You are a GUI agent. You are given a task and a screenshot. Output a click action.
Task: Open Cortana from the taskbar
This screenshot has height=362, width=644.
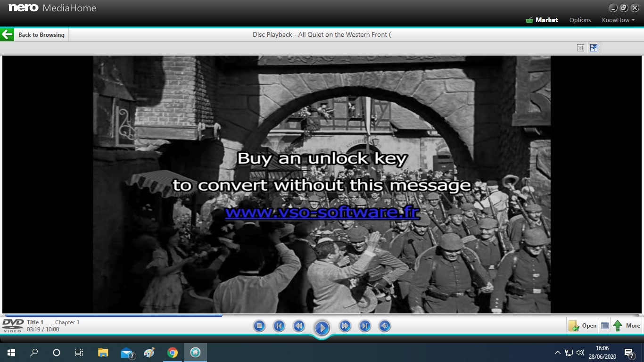57,352
